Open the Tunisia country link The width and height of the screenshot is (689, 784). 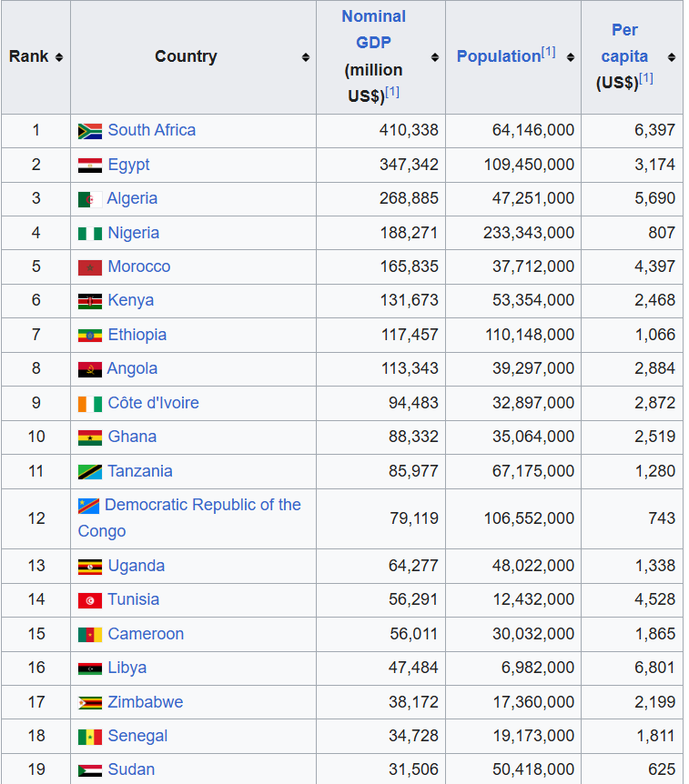tap(134, 599)
